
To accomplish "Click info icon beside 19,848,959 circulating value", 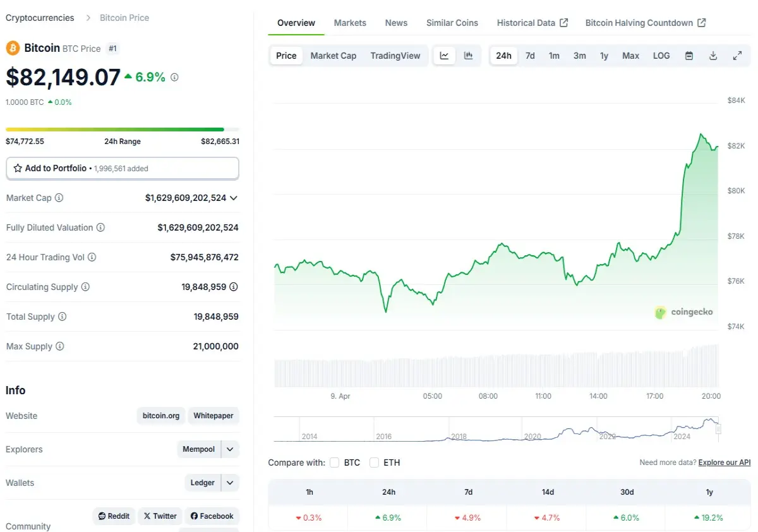I will [x=234, y=287].
